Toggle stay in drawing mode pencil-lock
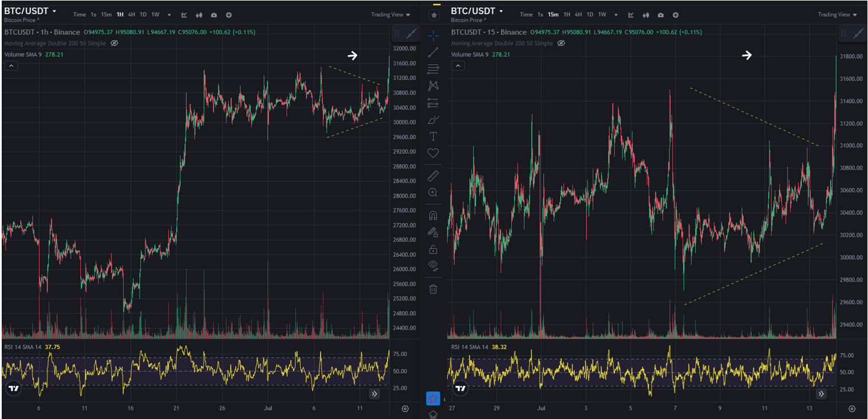Screen dimensions: 868x419 click(x=433, y=232)
